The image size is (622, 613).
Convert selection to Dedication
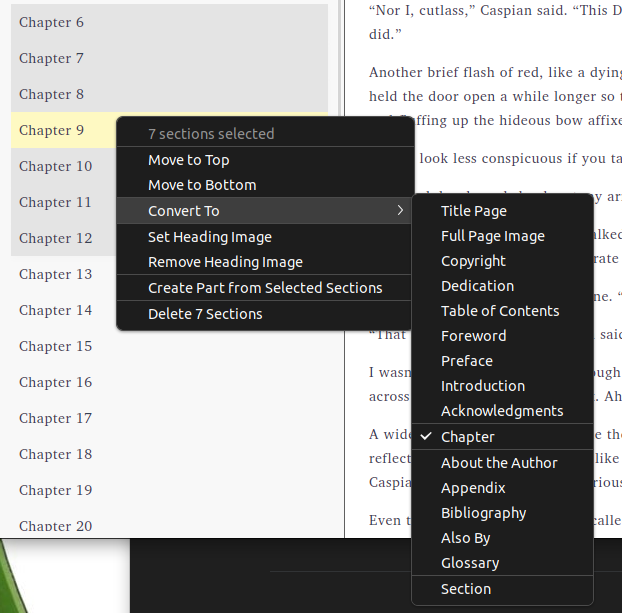pos(503,286)
